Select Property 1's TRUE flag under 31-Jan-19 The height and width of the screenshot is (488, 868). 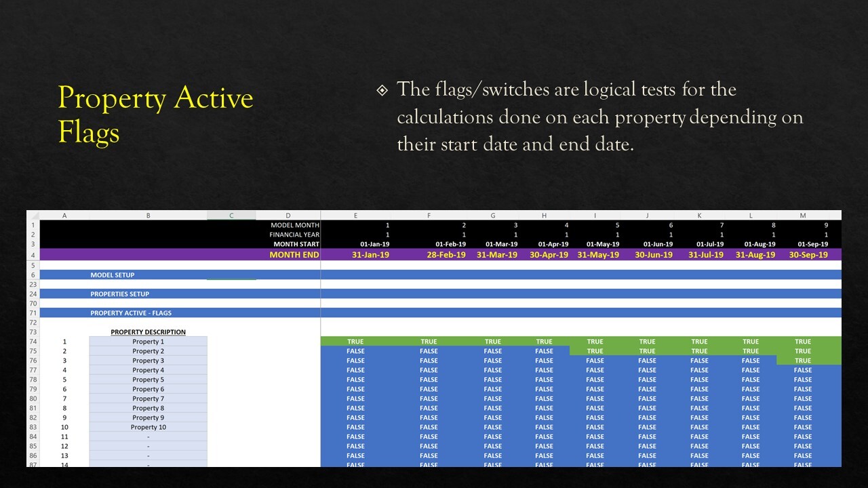[x=355, y=342]
